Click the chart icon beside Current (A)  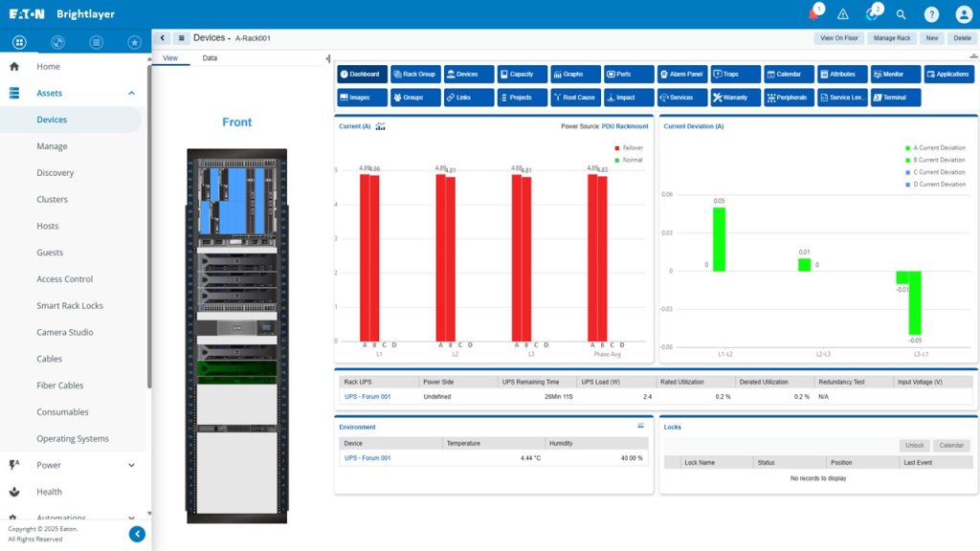(x=380, y=126)
